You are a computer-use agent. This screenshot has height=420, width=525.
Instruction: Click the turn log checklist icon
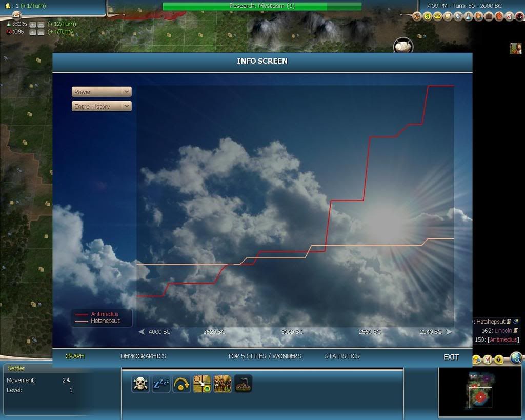tap(488, 359)
